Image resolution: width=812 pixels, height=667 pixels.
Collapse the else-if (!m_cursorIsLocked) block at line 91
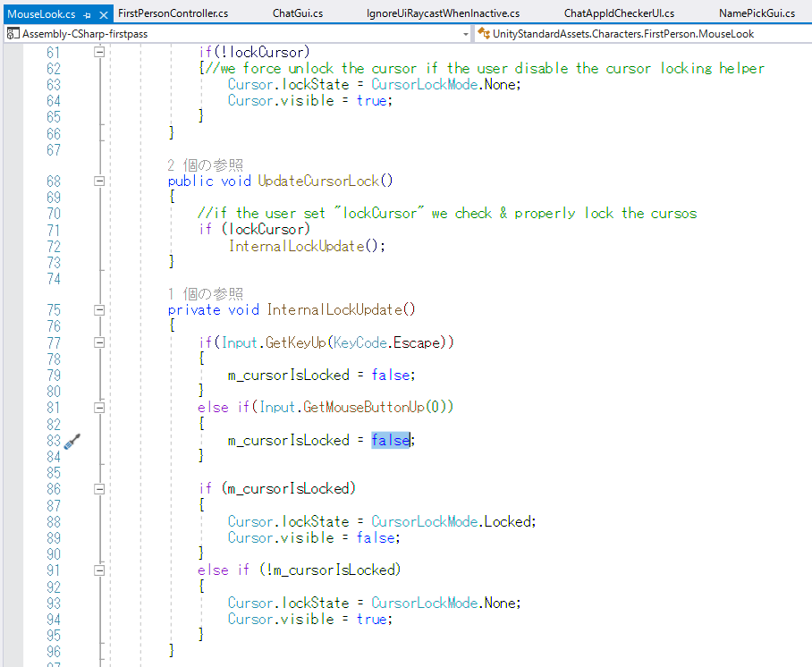99,570
